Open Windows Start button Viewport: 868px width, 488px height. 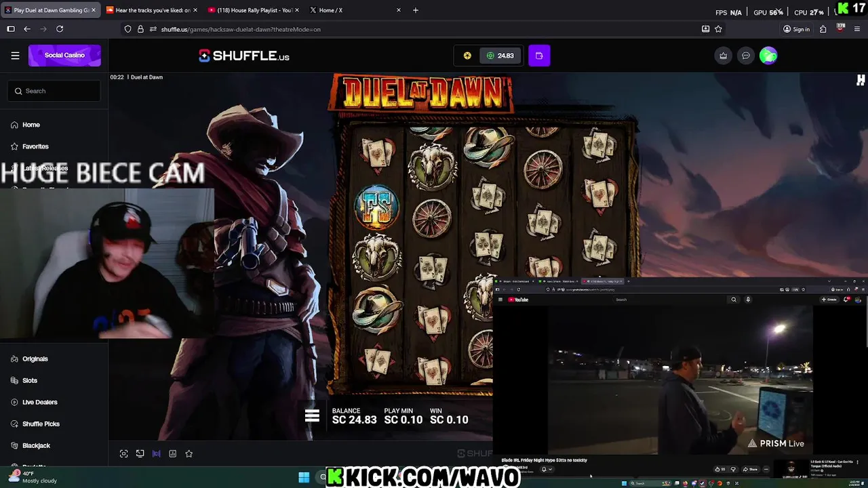pos(303,477)
